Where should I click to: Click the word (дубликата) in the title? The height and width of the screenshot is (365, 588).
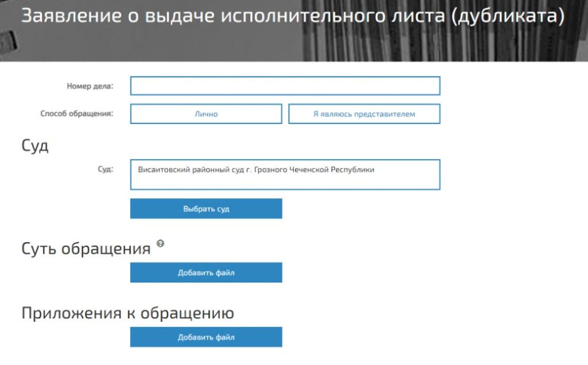[x=508, y=16]
